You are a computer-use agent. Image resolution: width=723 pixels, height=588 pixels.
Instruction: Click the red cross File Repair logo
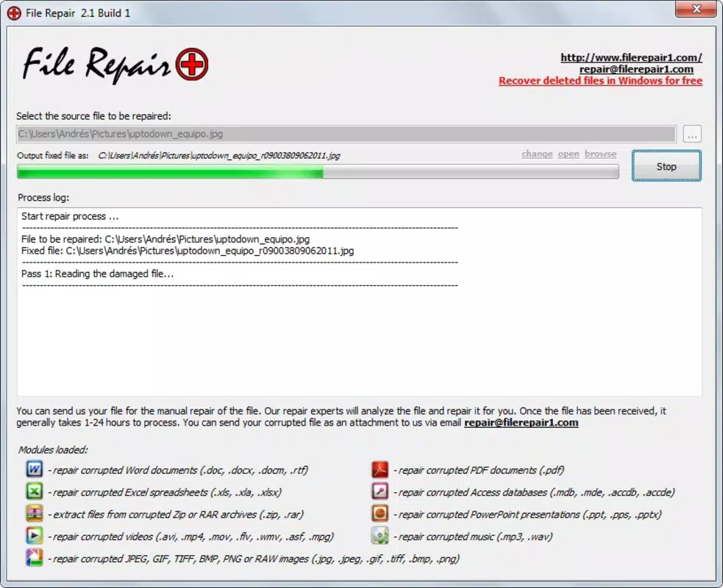click(x=192, y=64)
